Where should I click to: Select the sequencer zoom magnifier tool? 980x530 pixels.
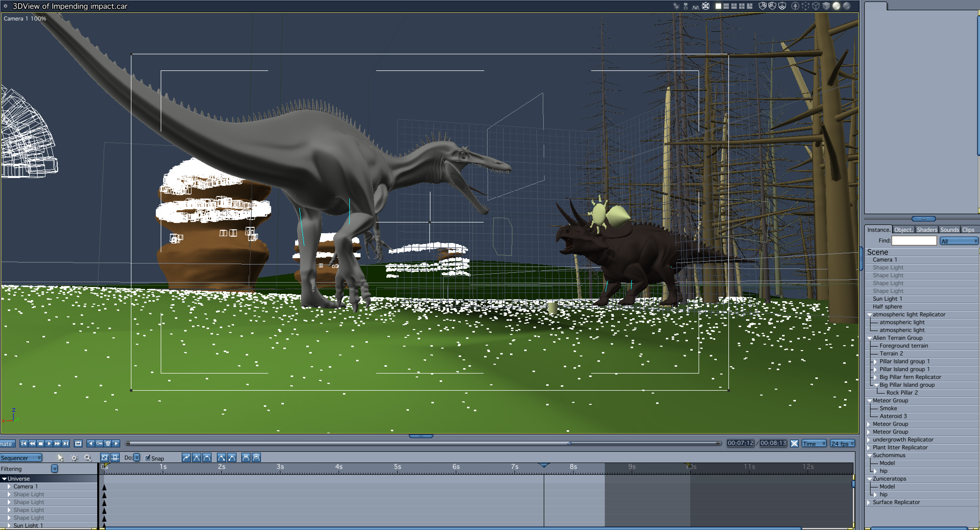[87, 458]
